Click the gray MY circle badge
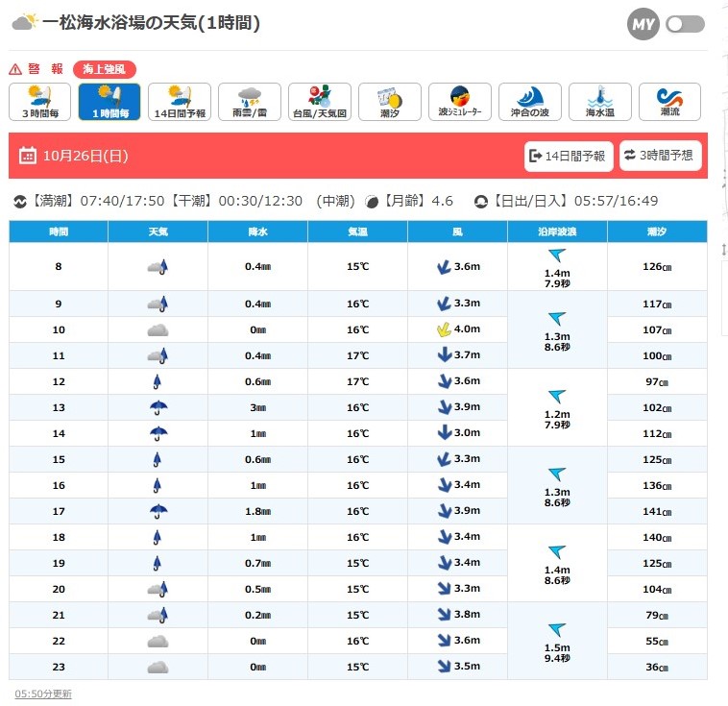Image resolution: width=728 pixels, height=706 pixels. pos(643,24)
